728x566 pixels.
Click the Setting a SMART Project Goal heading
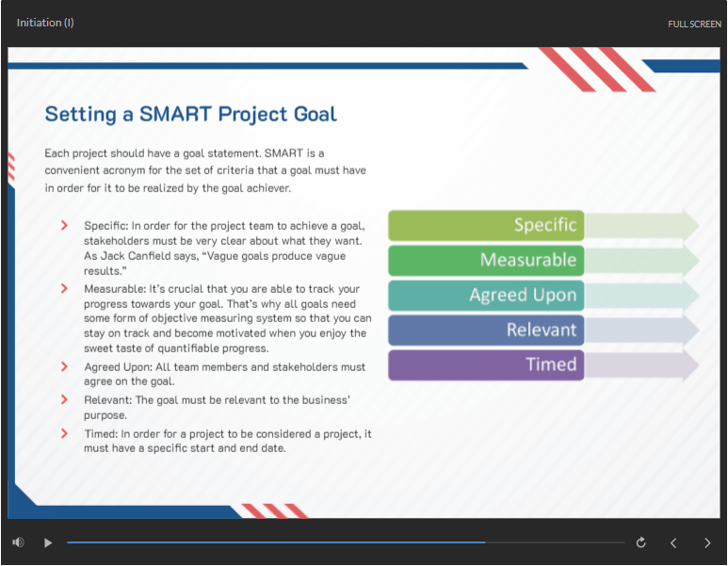coord(191,114)
